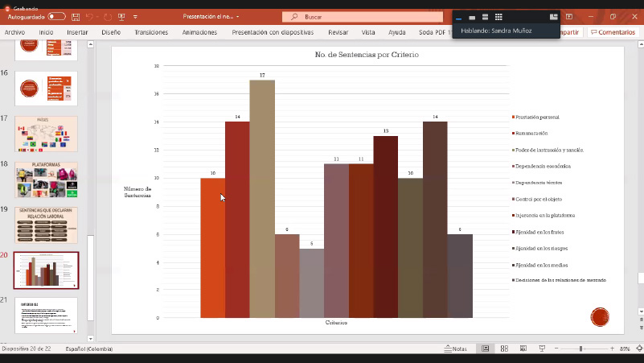Switch to Normal view icon

(x=485, y=349)
